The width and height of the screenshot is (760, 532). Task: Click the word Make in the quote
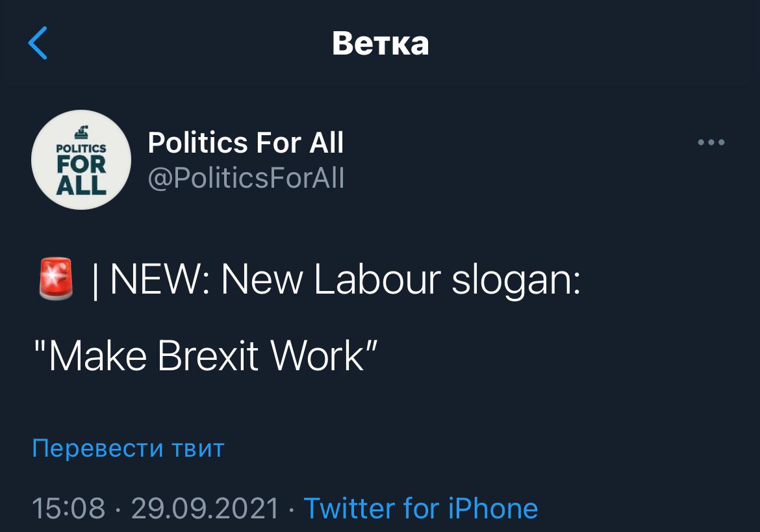coord(97,355)
